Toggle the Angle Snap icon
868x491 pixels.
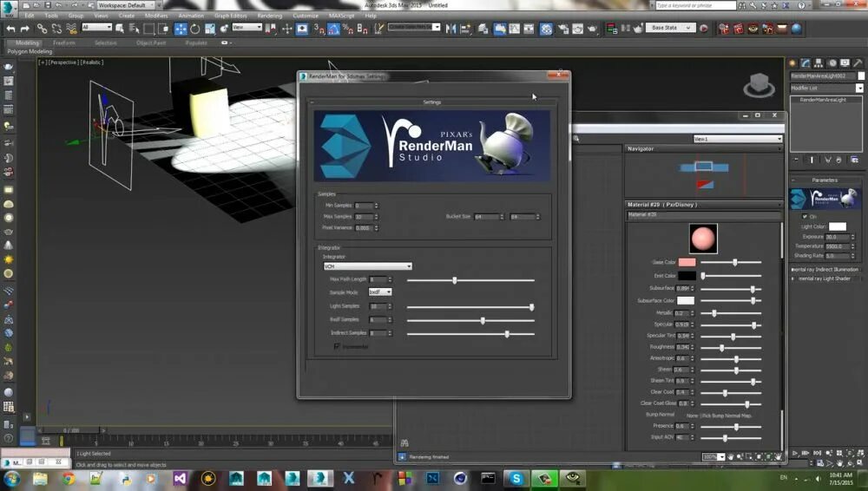tap(334, 29)
